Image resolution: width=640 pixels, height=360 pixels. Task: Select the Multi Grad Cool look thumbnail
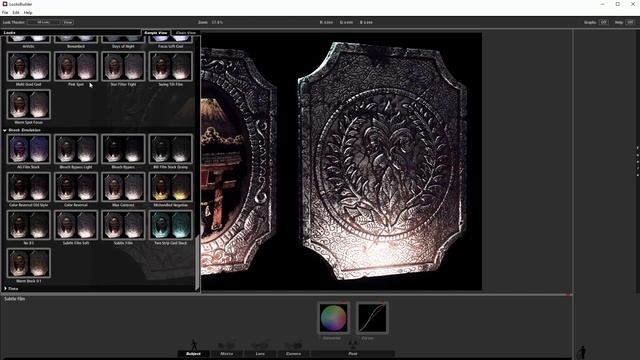pos(29,66)
